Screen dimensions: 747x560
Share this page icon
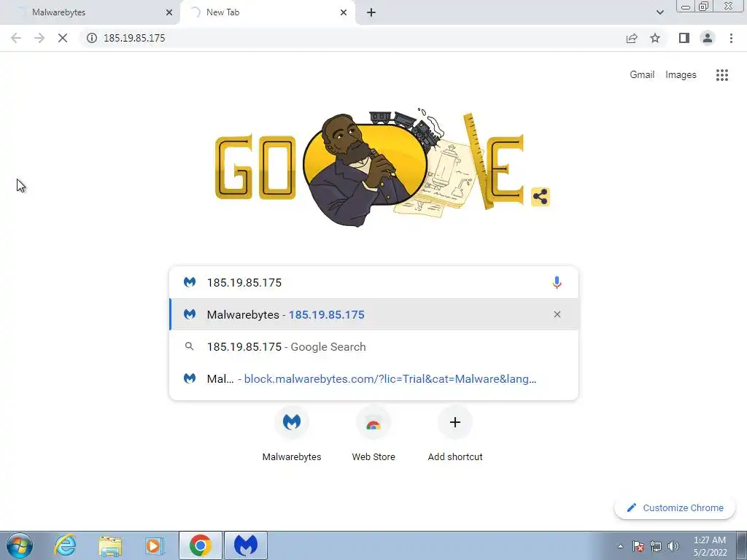point(632,38)
